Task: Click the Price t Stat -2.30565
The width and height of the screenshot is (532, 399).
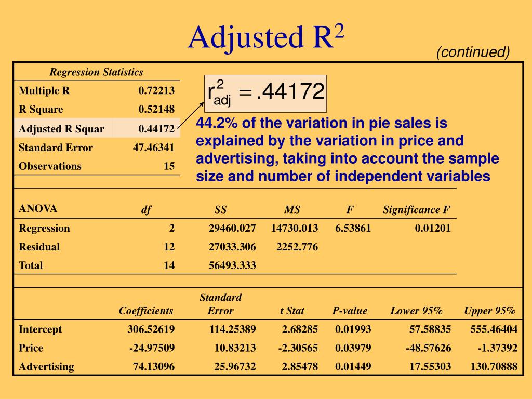Action: 298,348
